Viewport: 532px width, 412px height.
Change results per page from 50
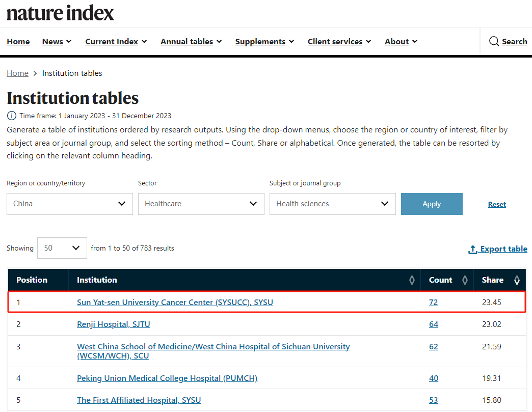coord(62,248)
